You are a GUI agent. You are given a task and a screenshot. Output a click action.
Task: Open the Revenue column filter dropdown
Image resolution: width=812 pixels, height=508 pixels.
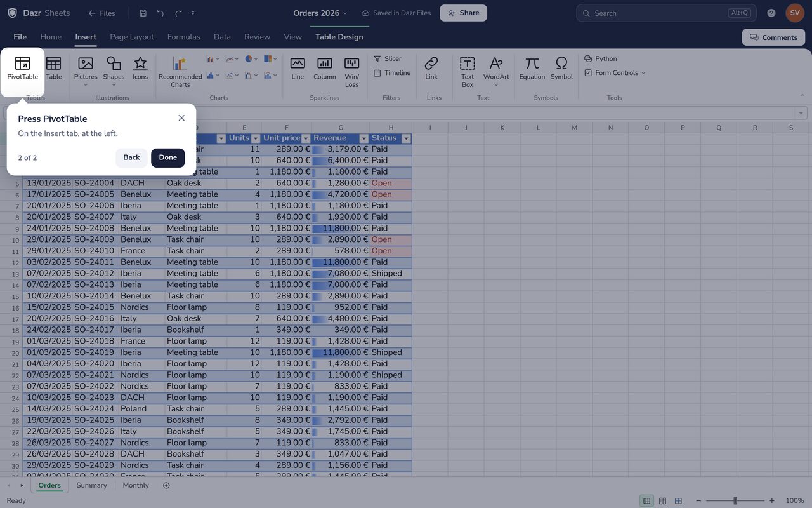(x=363, y=138)
